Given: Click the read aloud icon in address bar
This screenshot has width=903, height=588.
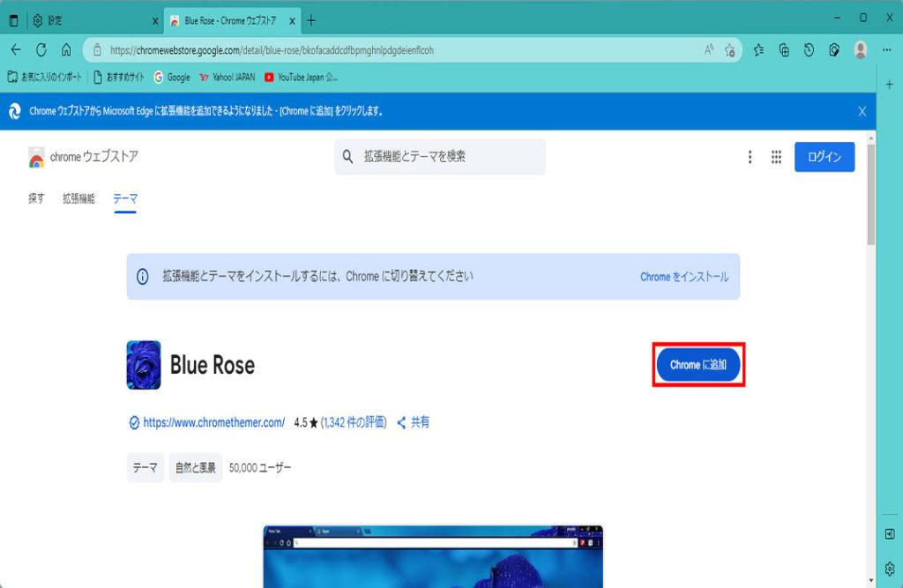Looking at the screenshot, I should pyautogui.click(x=709, y=50).
